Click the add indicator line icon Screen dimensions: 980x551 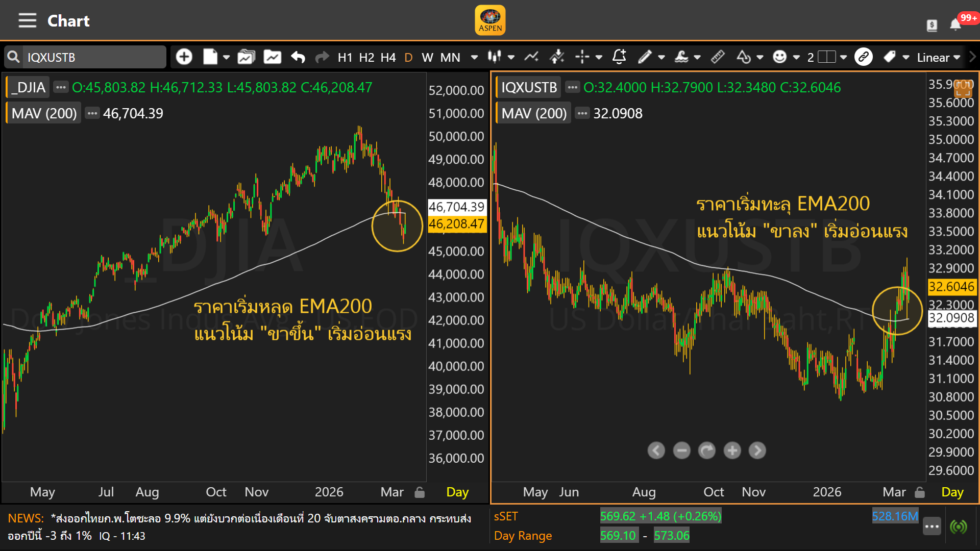[x=531, y=57]
